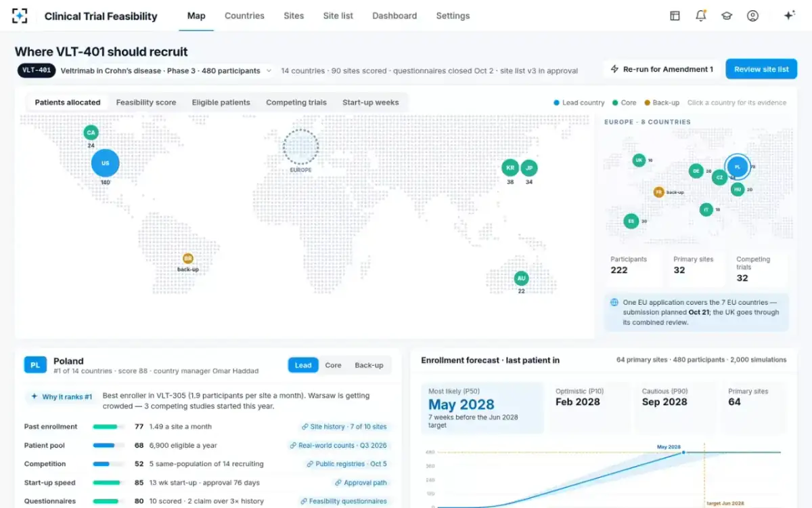Open the user profile icon

click(752, 16)
